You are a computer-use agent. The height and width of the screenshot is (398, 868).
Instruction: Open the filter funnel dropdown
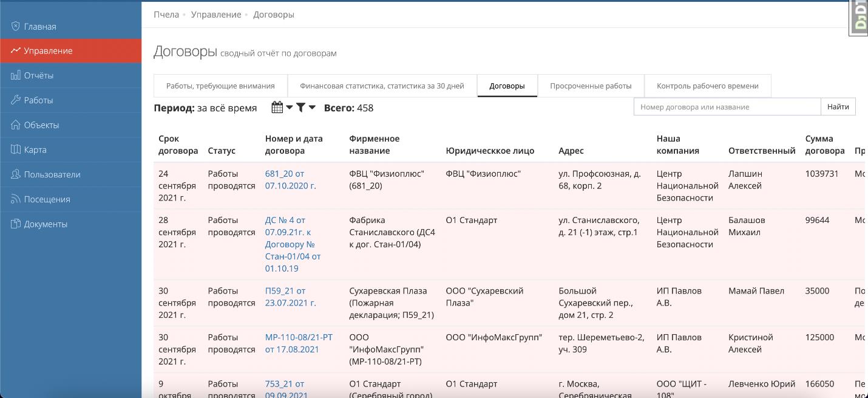tap(305, 108)
